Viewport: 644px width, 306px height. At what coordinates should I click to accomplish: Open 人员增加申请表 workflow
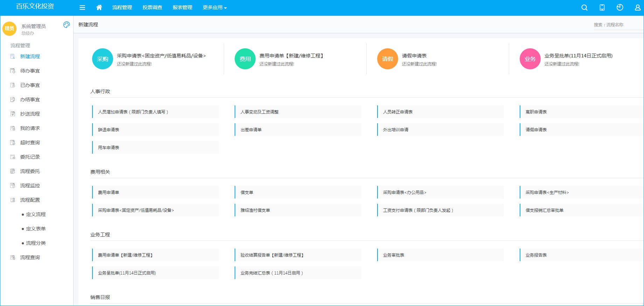point(155,112)
